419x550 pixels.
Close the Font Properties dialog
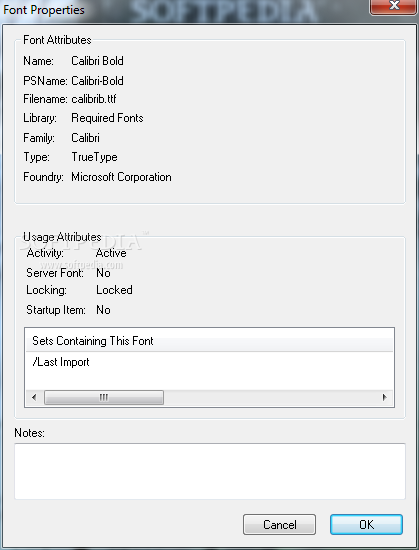pos(393,6)
